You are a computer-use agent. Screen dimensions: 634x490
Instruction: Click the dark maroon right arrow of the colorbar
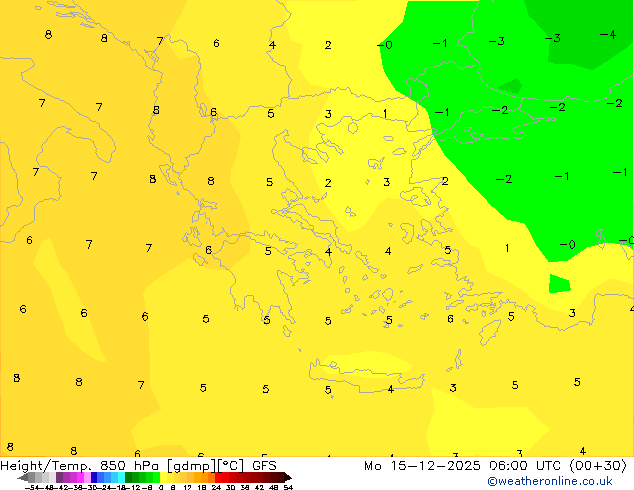click(287, 477)
